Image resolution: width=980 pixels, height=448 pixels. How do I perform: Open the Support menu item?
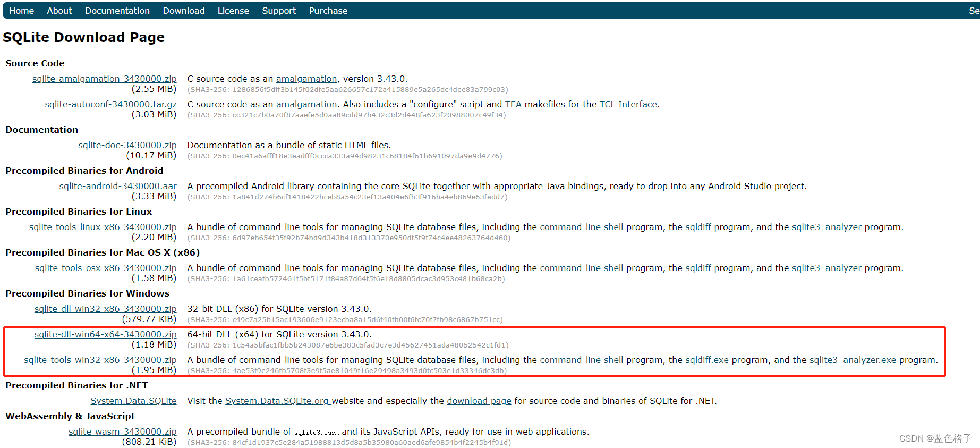[279, 11]
